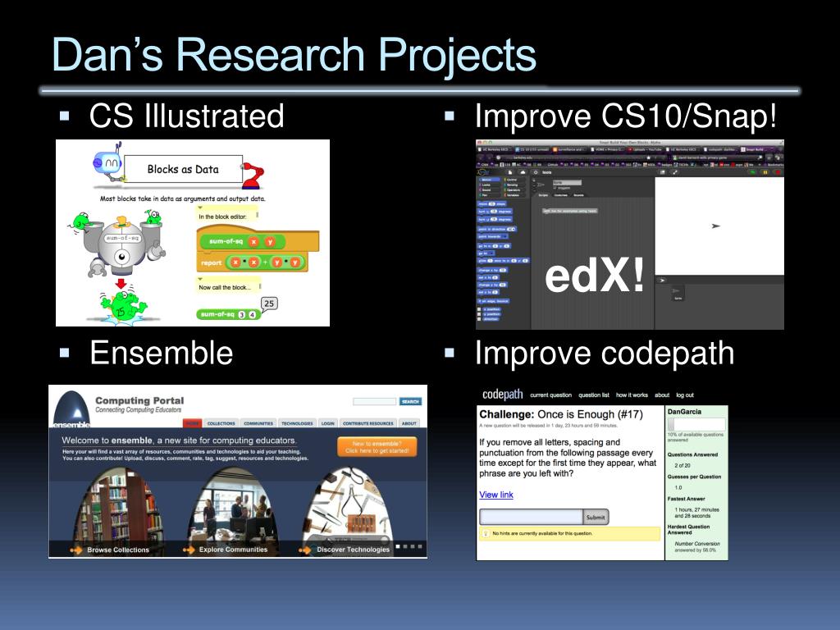840x630 pixels.
Task: Click the sprite name field in Snap!
Action: coord(568,182)
